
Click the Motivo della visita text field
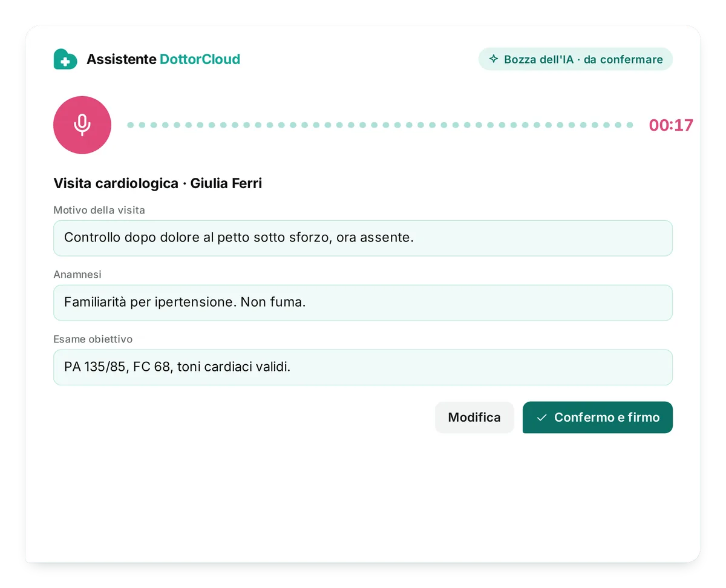tap(363, 238)
